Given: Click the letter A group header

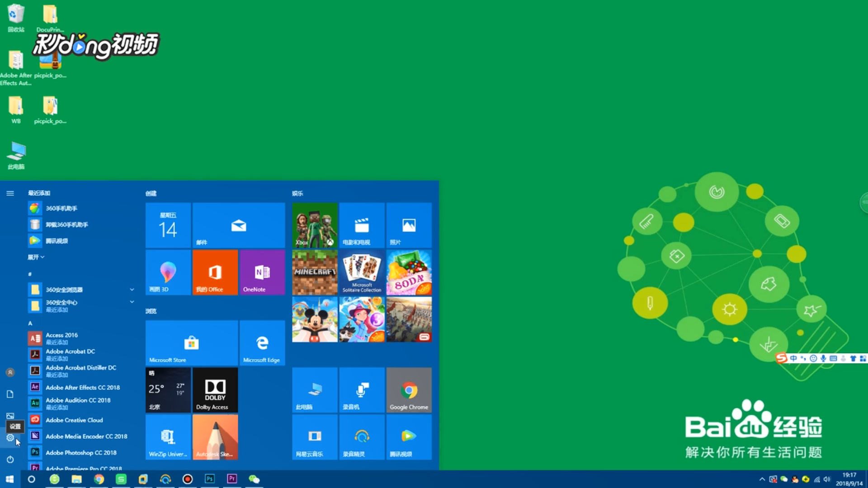Looking at the screenshot, I should [x=30, y=323].
